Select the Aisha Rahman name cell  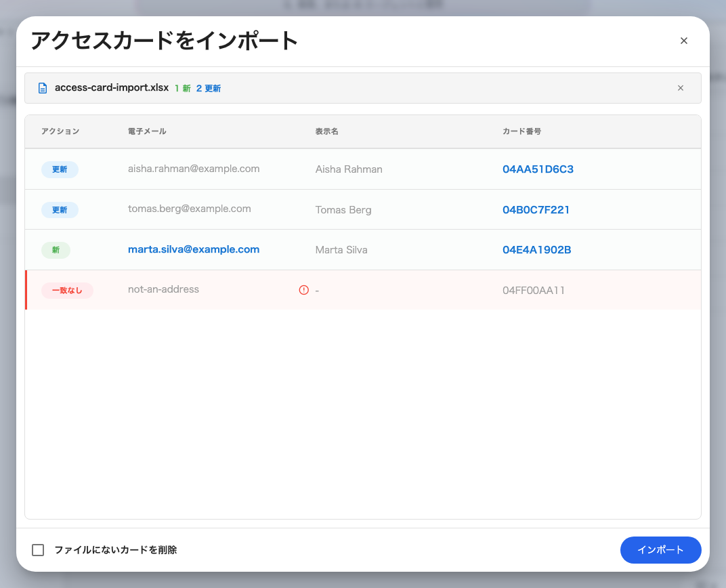(349, 169)
